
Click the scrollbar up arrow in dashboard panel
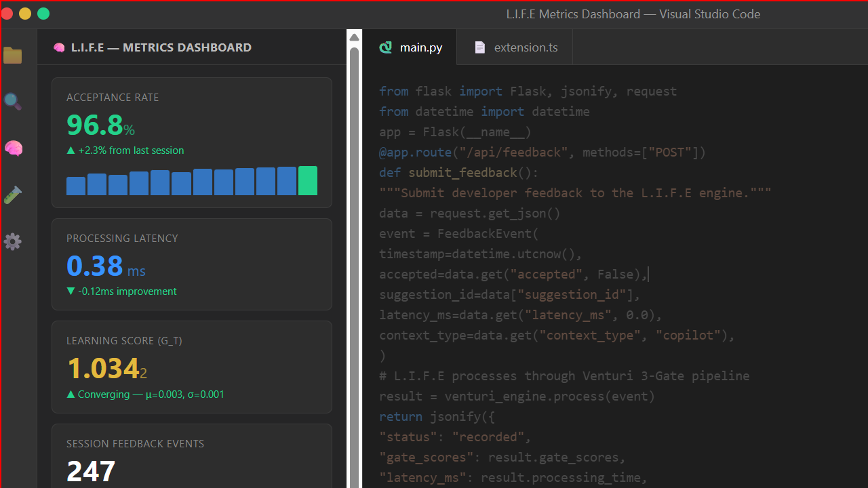click(x=354, y=37)
